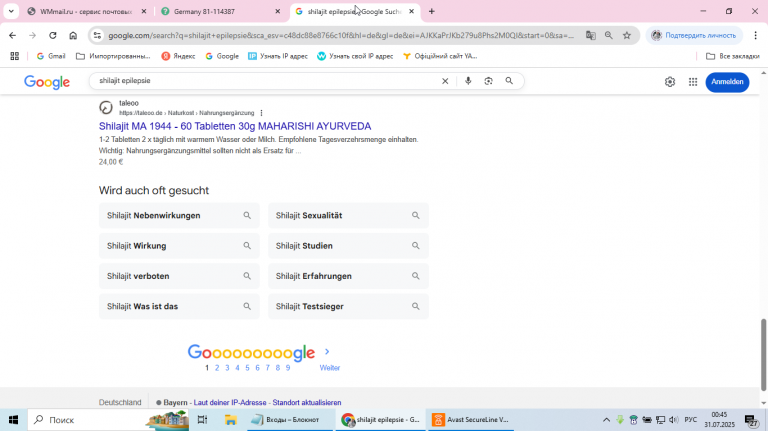Open the three-dot options for the taleoo result
768x431 pixels.
click(262, 113)
